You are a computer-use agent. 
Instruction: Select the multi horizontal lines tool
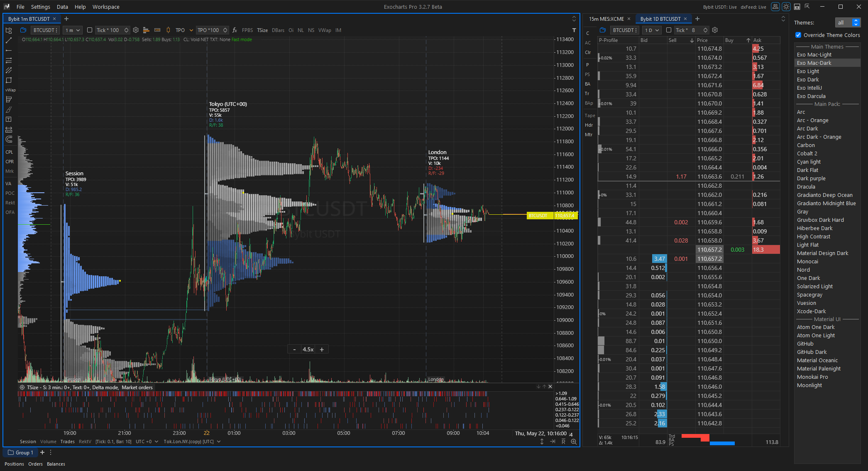click(9, 60)
